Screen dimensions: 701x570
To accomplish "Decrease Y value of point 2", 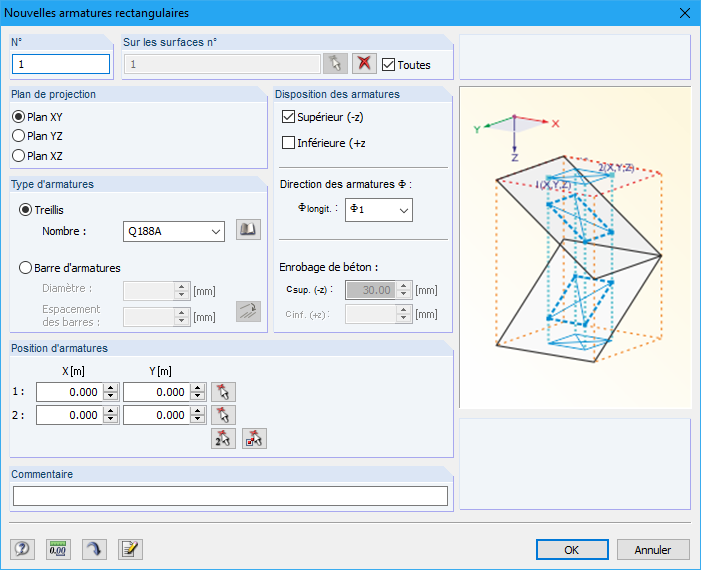I will click(198, 419).
